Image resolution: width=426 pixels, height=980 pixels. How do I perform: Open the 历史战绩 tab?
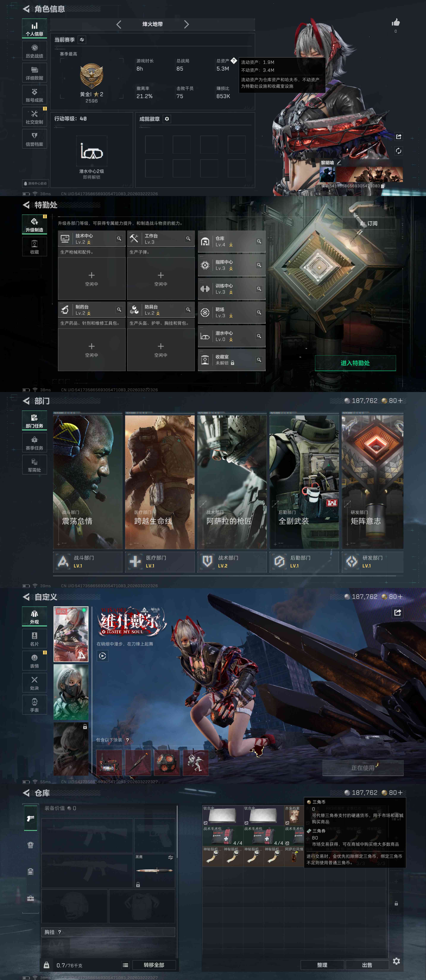tap(34, 51)
